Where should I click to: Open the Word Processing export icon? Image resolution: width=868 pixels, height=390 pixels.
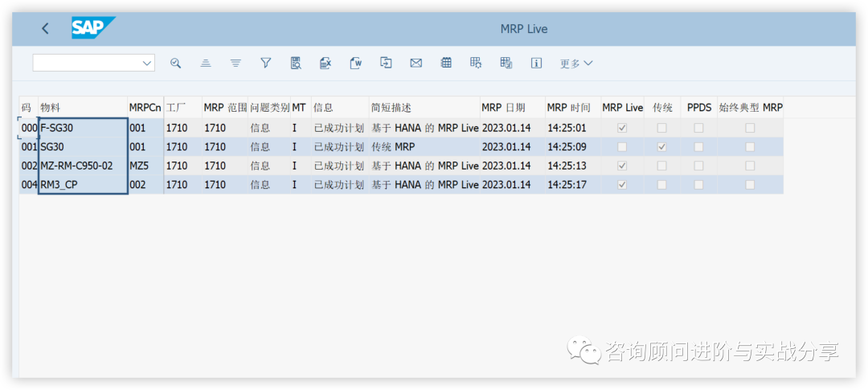click(x=356, y=64)
